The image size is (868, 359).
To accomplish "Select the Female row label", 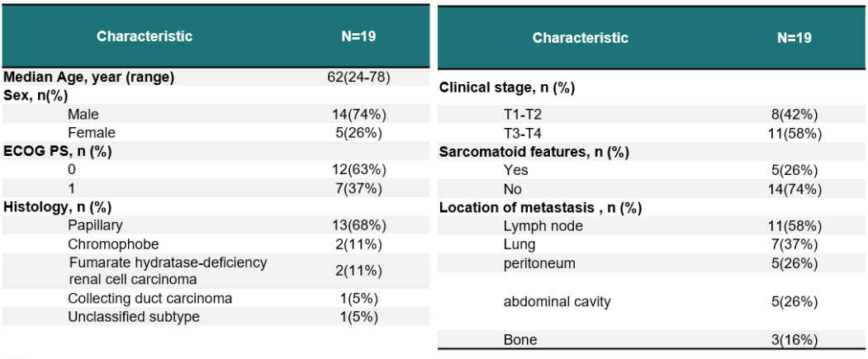I will 91,132.
